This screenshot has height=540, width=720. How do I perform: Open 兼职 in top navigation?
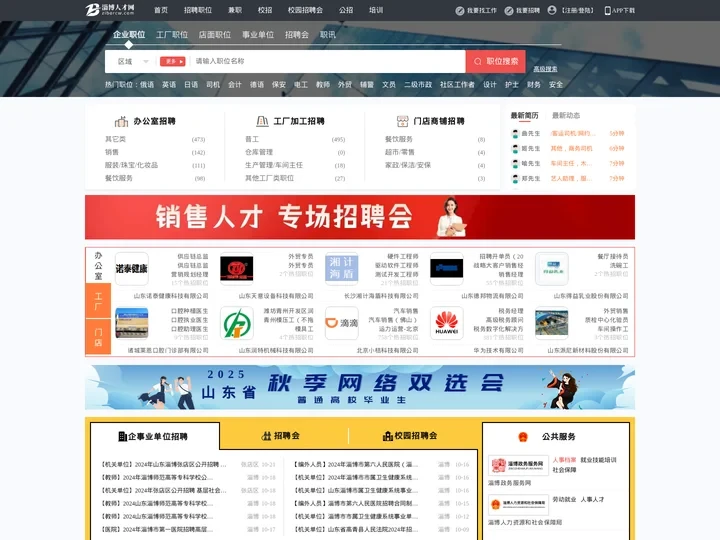235,10
